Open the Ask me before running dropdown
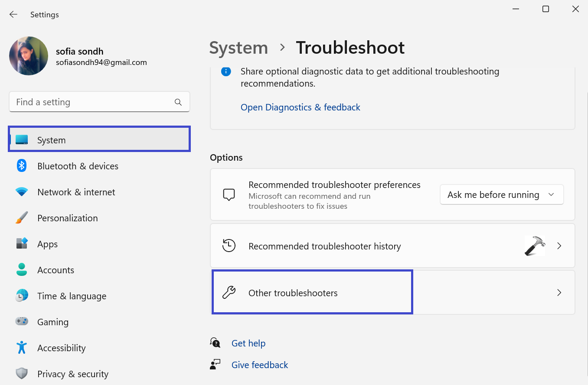The width and height of the screenshot is (588, 385). click(x=502, y=195)
